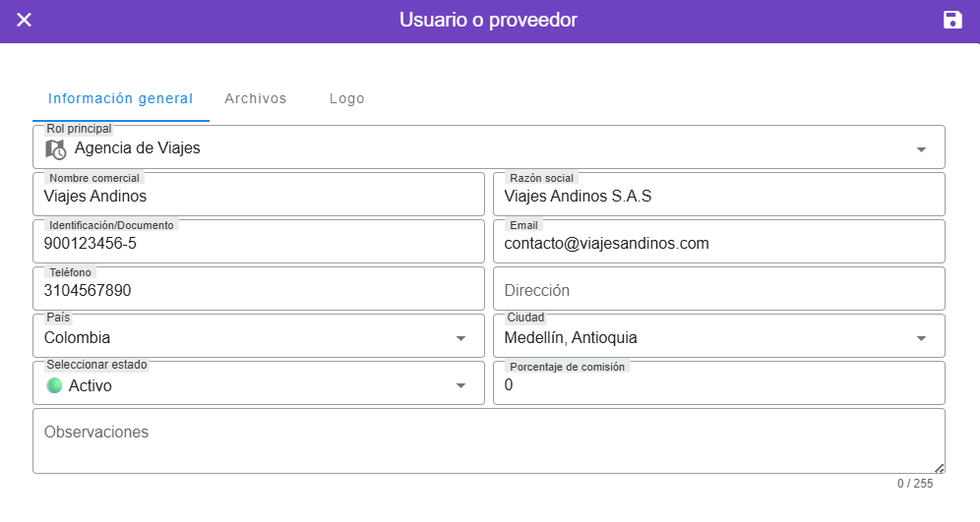This screenshot has height=522, width=980.
Task: Click the Identificación/Documento field
Action: 258,244
